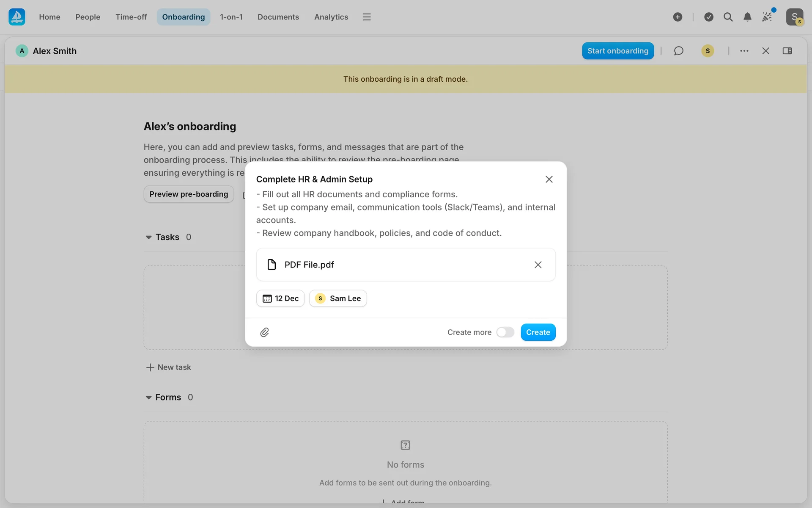812x508 pixels.
Task: Open the 12 Dec due date picker
Action: 280,298
